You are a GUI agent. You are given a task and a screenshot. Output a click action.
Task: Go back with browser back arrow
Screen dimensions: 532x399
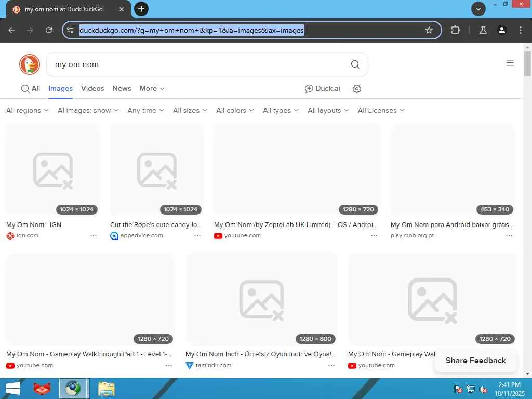(x=11, y=30)
